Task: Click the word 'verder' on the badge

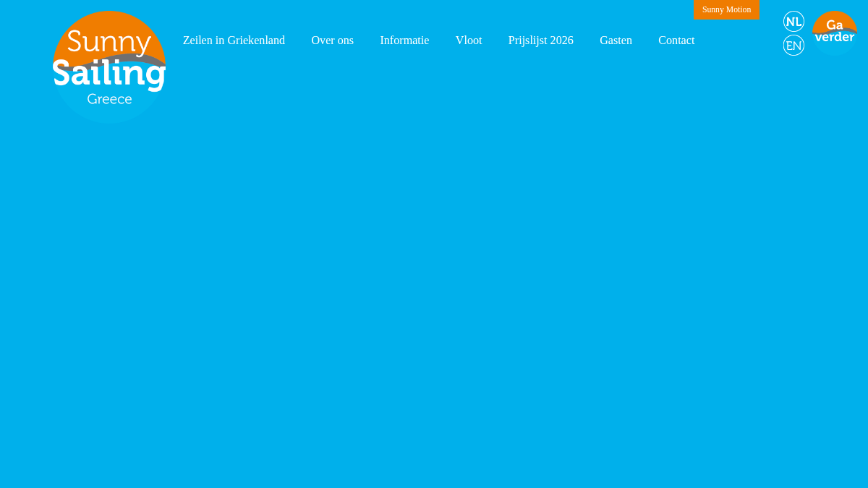Action: [x=835, y=37]
